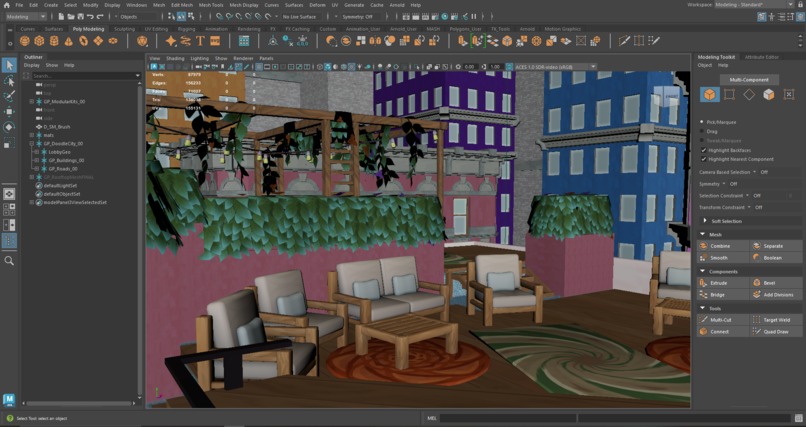Open the Modeling menu set dropdown
The height and width of the screenshot is (427, 806).
(x=25, y=17)
